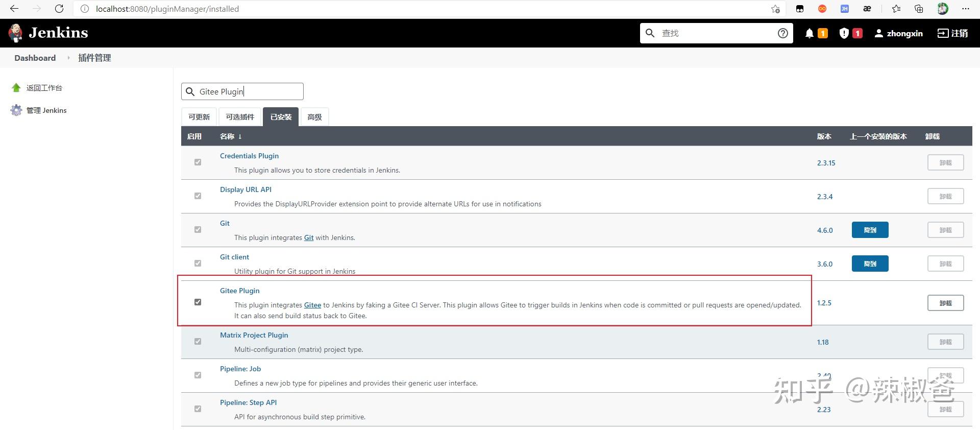The height and width of the screenshot is (430, 980).
Task: Click Git link in Git plugin description
Action: coord(309,237)
